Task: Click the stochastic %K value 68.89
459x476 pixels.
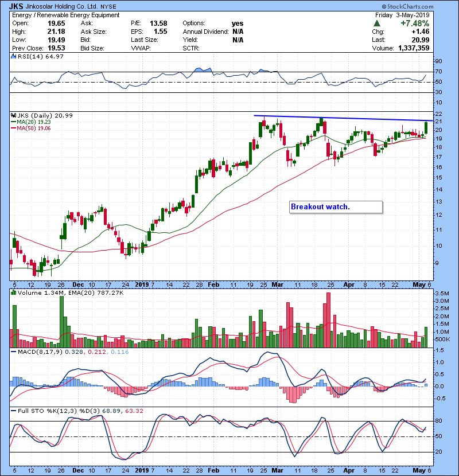Action: 111,411
